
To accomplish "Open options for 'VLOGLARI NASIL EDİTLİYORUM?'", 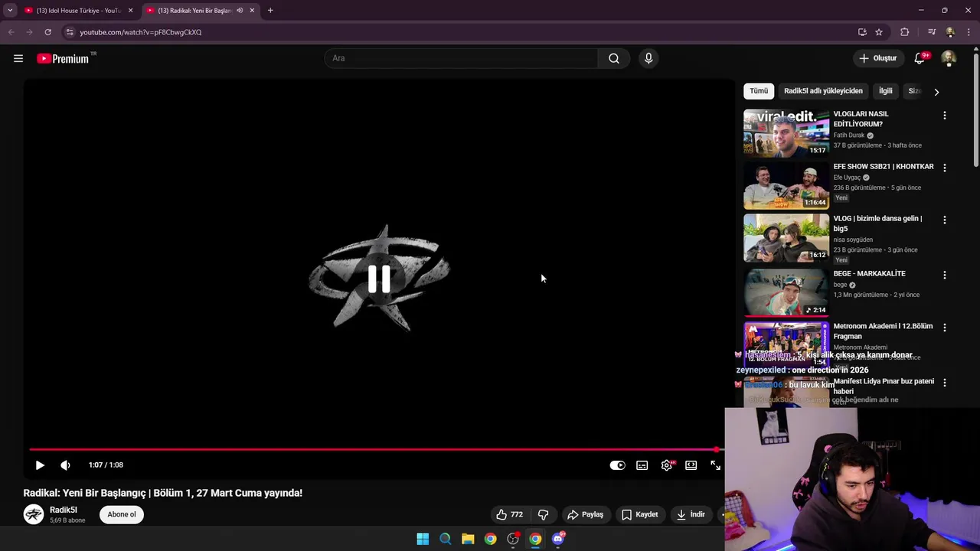I will click(944, 116).
